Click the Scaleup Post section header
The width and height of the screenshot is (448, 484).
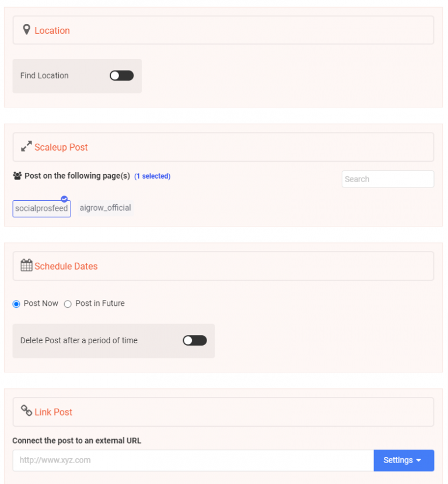tap(223, 147)
